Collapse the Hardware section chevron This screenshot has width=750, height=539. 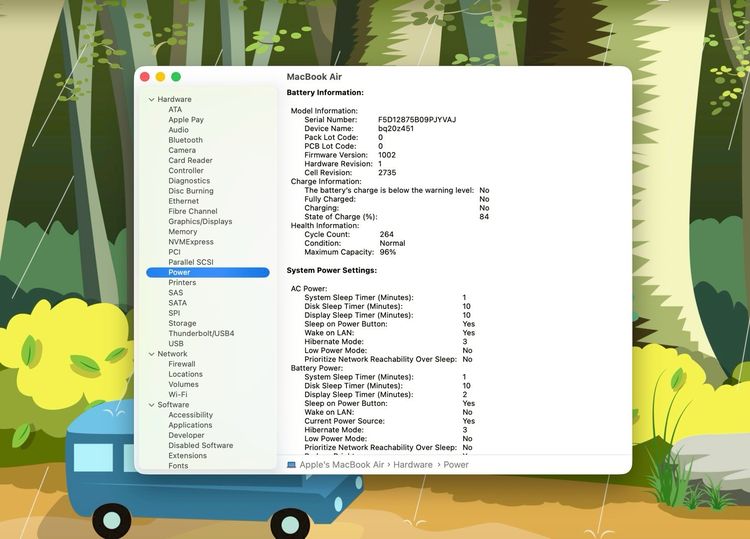151,99
